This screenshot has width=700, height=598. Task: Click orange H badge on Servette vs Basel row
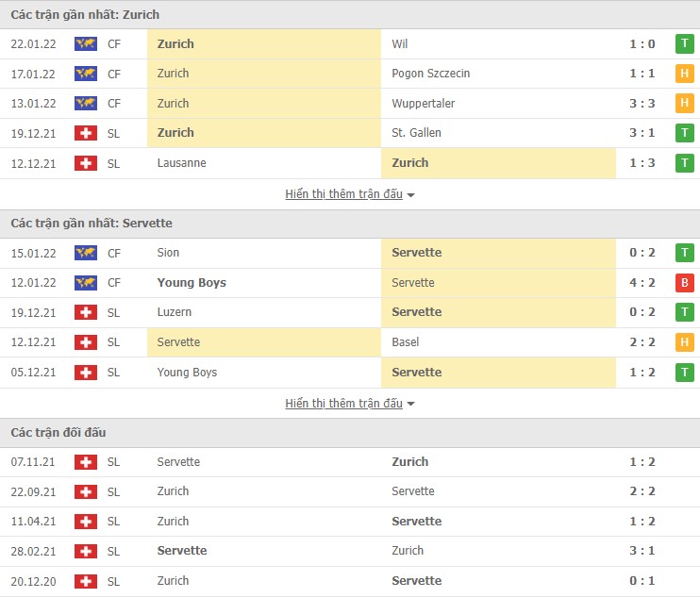[684, 342]
